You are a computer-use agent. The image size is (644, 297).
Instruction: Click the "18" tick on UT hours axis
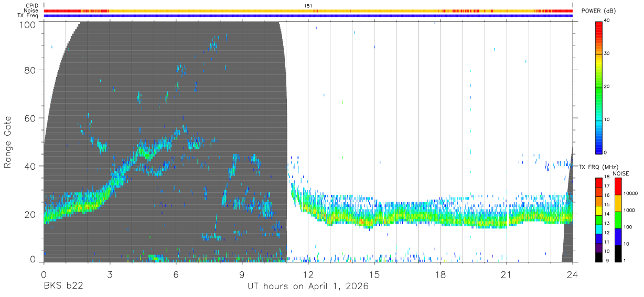(441, 274)
